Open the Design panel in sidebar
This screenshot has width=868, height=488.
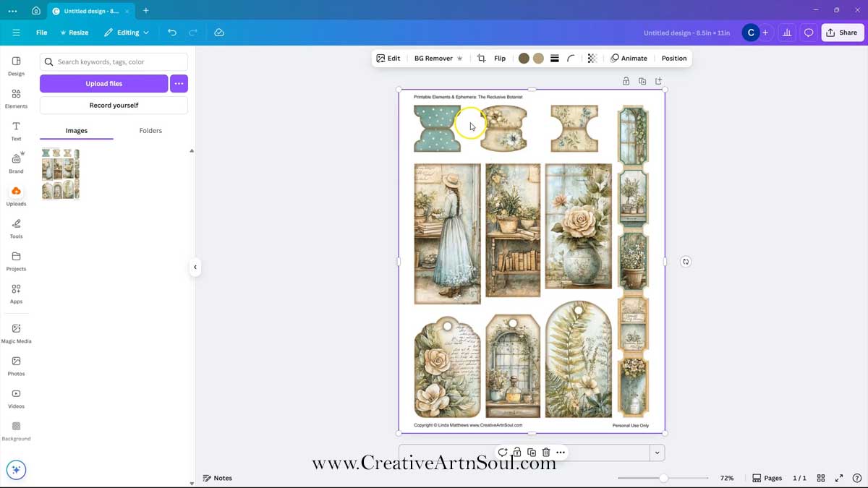pos(16,66)
